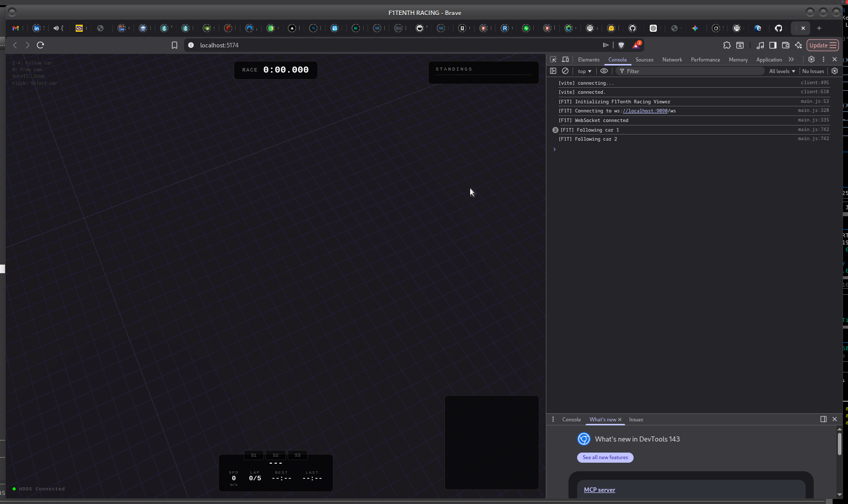Toggle the device toolbar emulation icon
Screen dimensions: 848x504
[566, 59]
